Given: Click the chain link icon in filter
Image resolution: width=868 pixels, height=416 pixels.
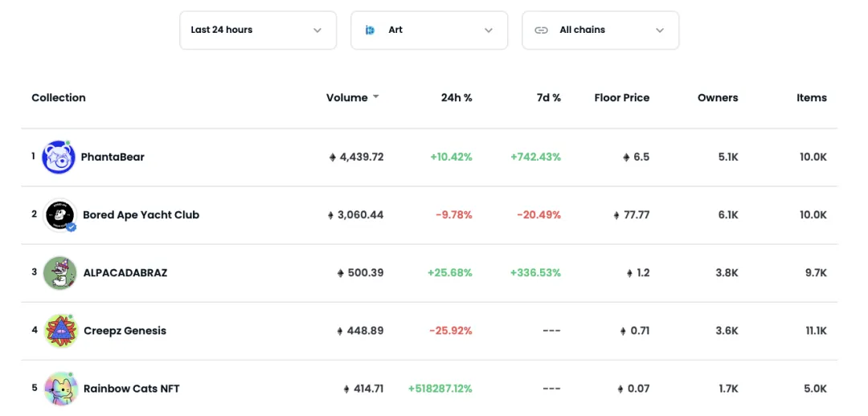Looking at the screenshot, I should [x=542, y=31].
